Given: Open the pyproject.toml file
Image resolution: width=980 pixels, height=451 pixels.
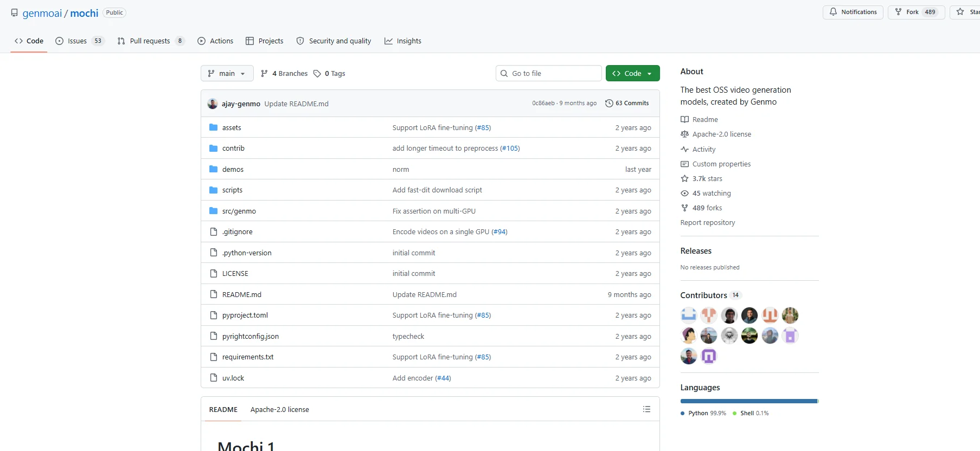Looking at the screenshot, I should pyautogui.click(x=245, y=315).
